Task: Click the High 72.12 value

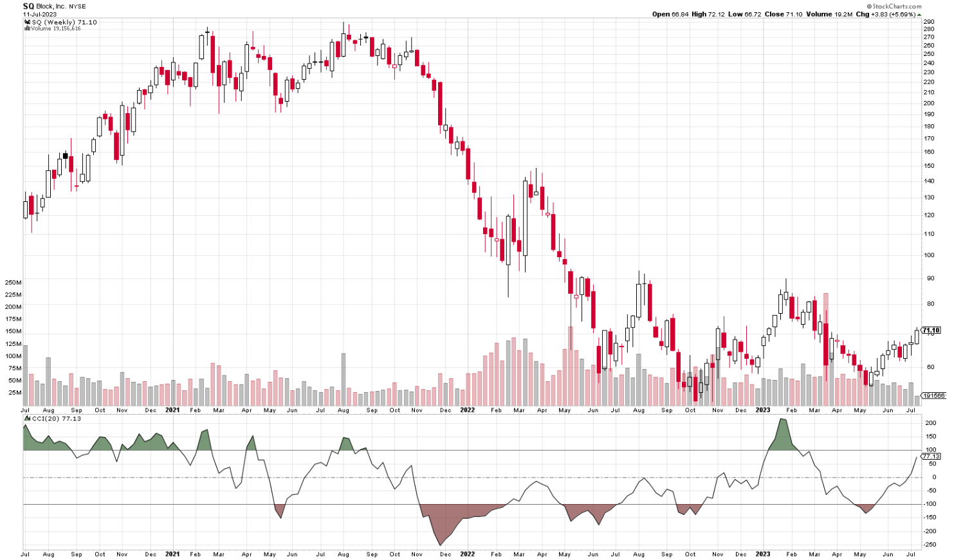Action: [708, 14]
